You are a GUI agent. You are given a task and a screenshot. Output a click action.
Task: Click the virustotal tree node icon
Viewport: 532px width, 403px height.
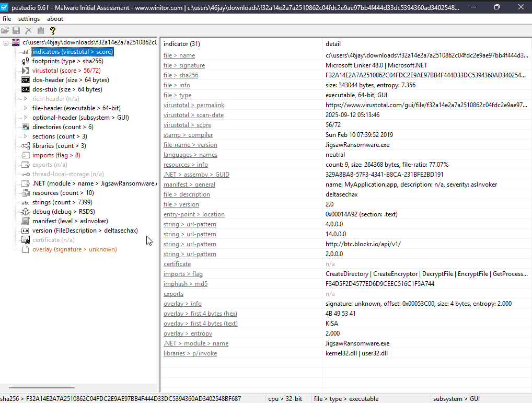tap(26, 71)
